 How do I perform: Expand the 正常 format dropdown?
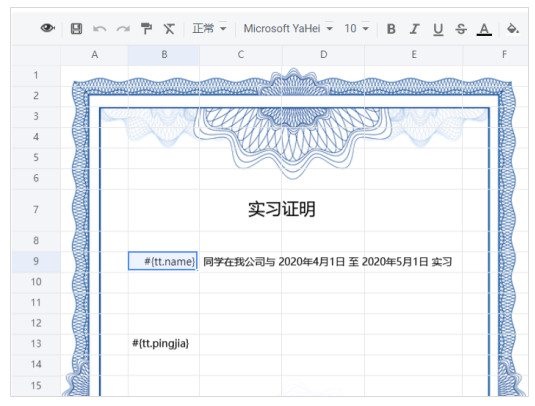tap(209, 28)
